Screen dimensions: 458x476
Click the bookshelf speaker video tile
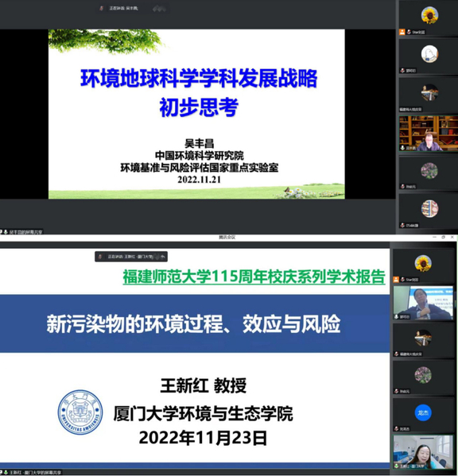[429, 134]
